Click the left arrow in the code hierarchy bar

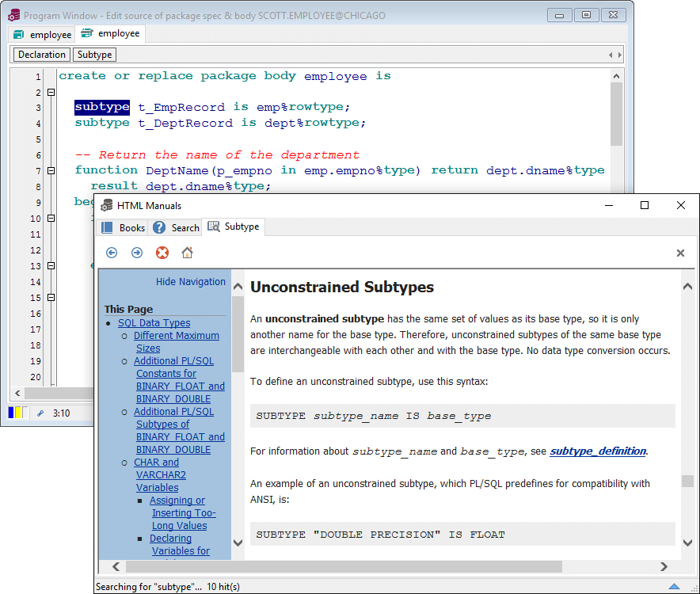coord(611,55)
